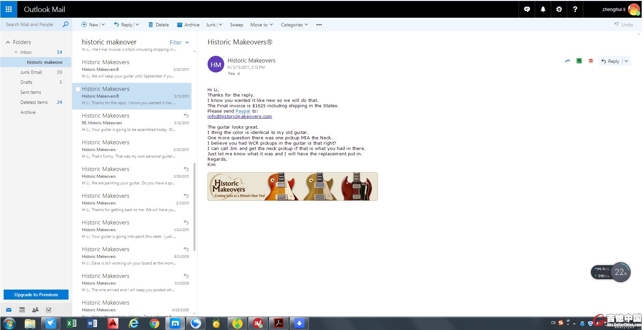
Task: Click info@historicmakeovers.com email link
Action: pyautogui.click(x=240, y=116)
